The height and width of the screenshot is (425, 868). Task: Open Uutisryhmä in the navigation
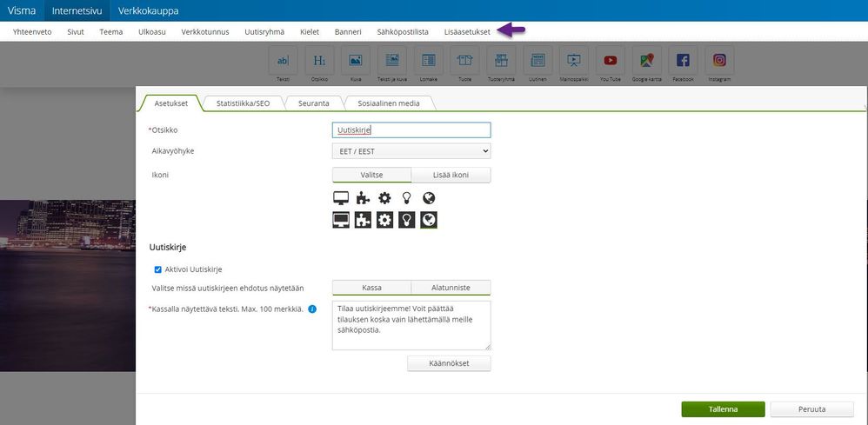tap(264, 32)
